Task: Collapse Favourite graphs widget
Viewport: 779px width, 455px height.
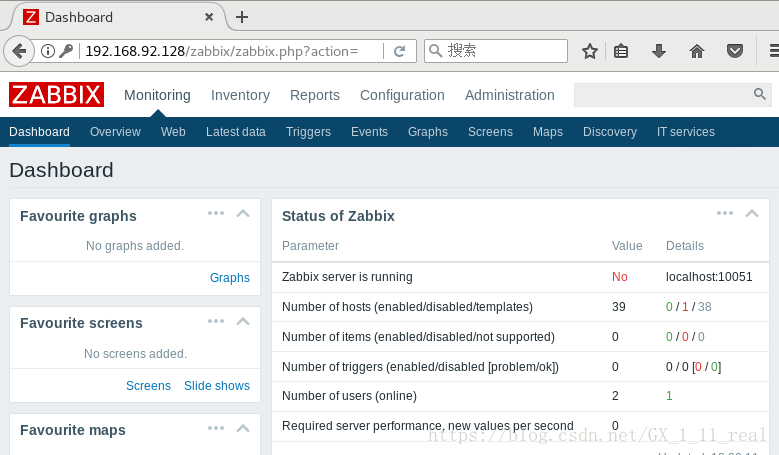Action: tap(243, 214)
